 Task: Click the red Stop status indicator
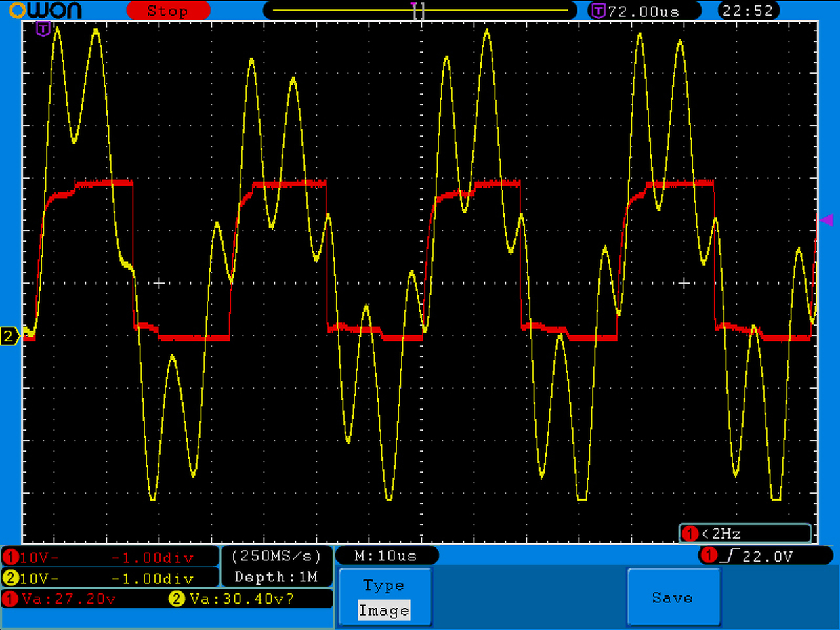tap(168, 10)
